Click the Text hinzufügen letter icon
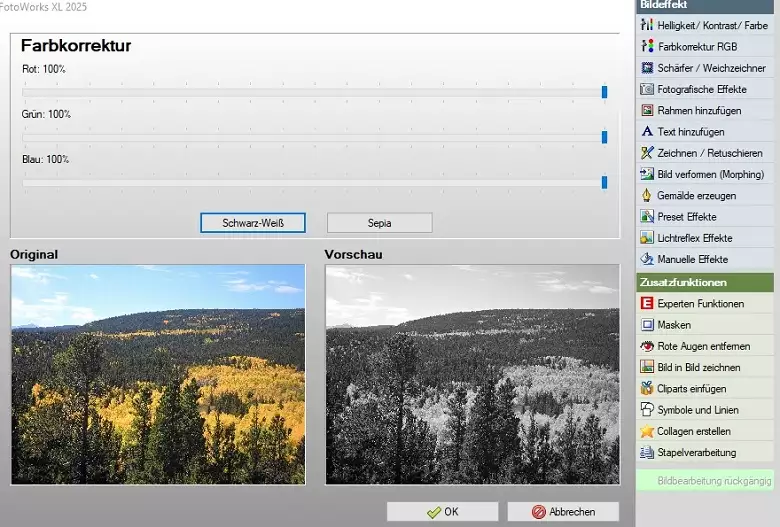This screenshot has height=527, width=780. tap(647, 131)
